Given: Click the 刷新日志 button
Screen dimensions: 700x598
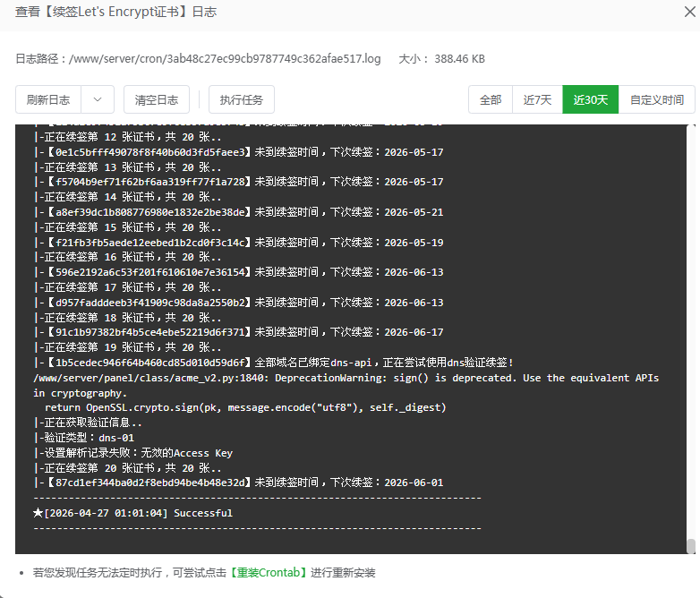Looking at the screenshot, I should point(48,99).
